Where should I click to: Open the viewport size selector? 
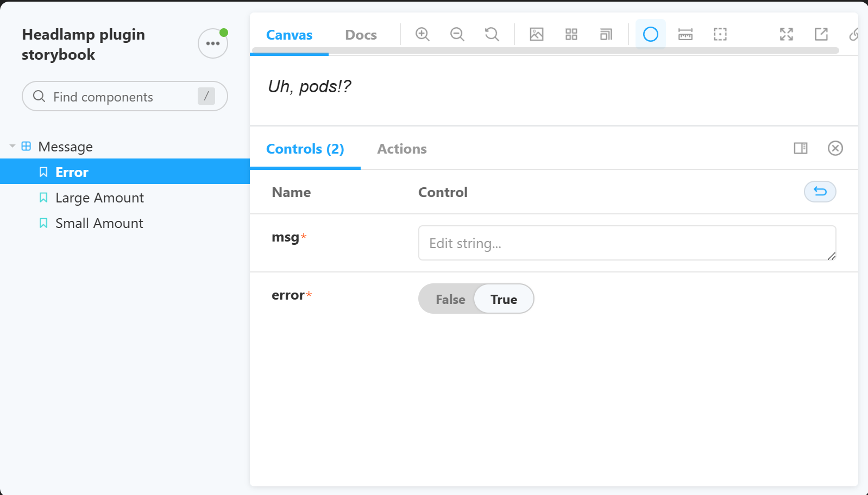606,34
